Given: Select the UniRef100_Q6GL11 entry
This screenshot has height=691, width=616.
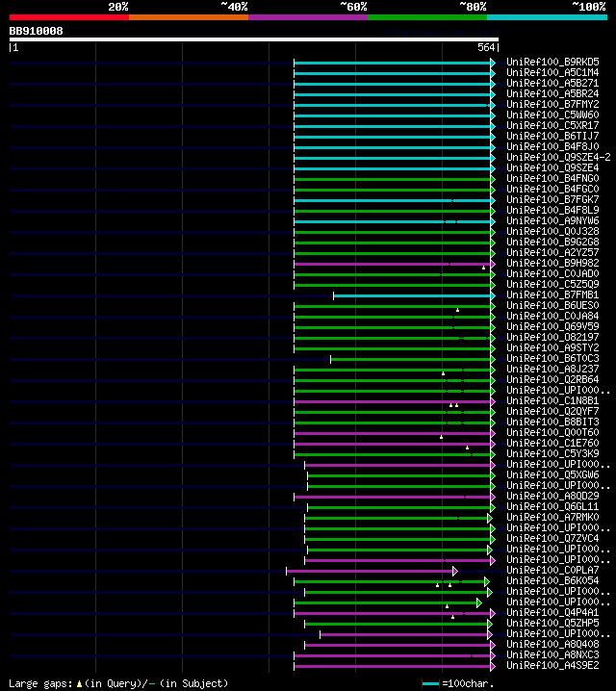Looking at the screenshot, I should [552, 506].
